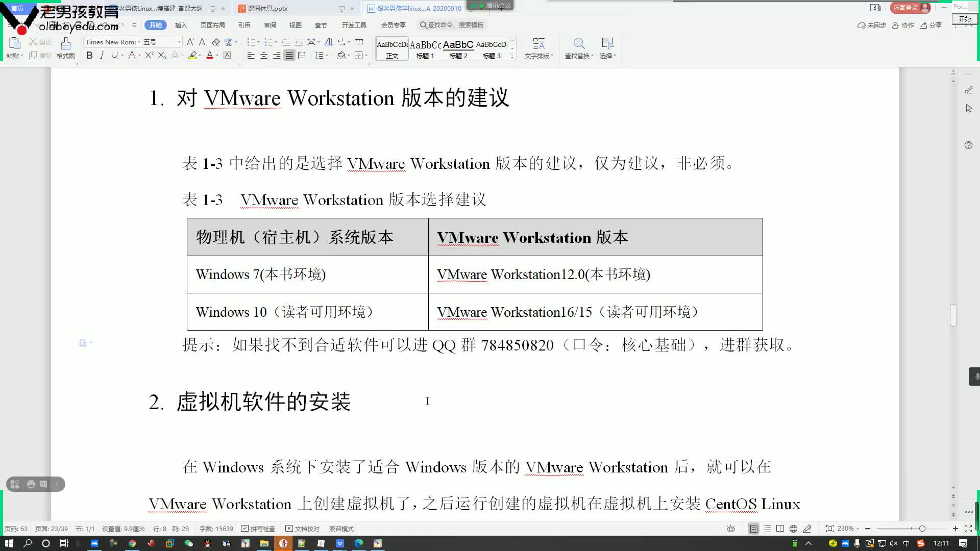Switch to outline view mode

[767, 529]
